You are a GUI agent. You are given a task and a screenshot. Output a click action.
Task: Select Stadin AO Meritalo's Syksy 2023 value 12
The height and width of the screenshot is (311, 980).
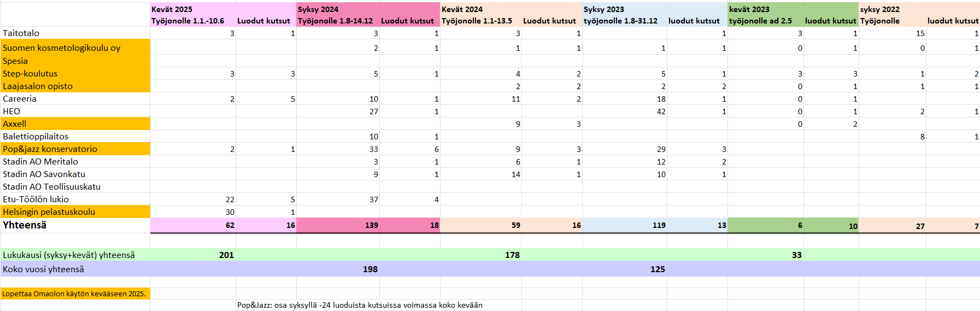click(x=625, y=161)
